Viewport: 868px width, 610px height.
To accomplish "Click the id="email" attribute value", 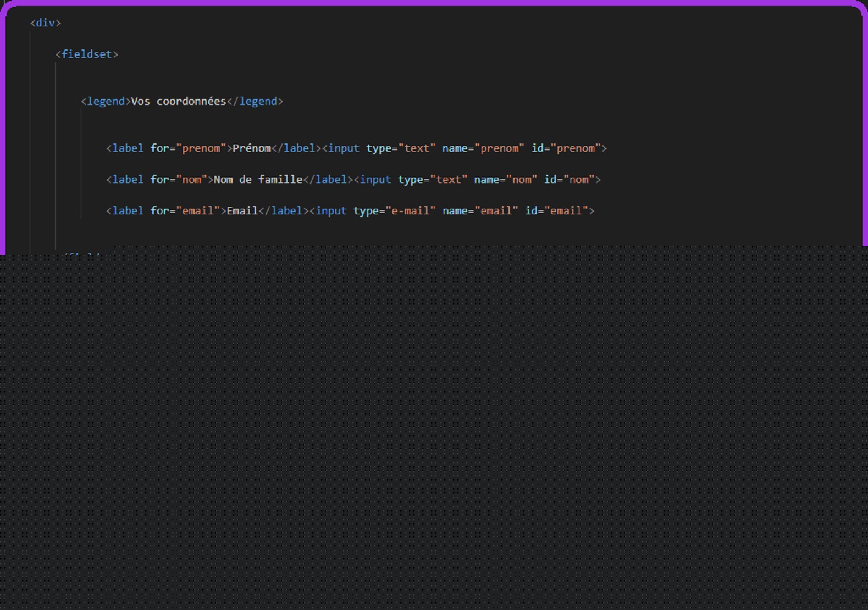I will [566, 211].
